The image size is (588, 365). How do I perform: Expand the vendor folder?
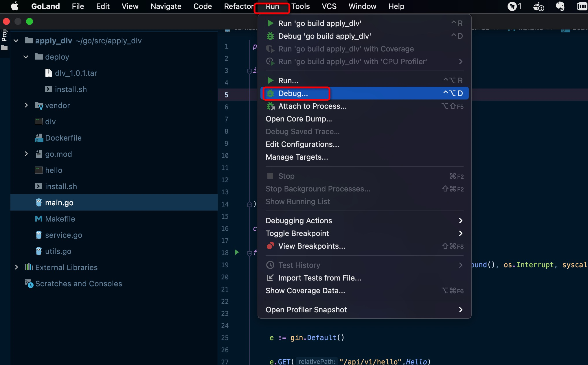click(x=26, y=105)
